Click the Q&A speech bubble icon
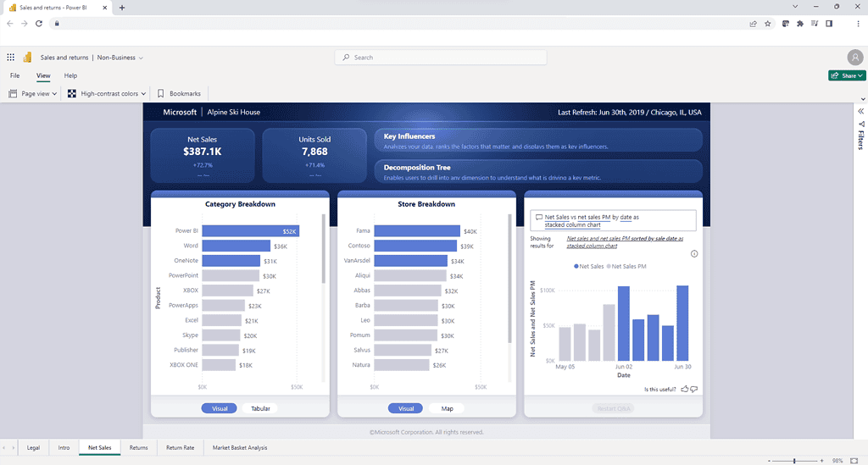Viewport: 868px width, 465px height. pos(538,218)
